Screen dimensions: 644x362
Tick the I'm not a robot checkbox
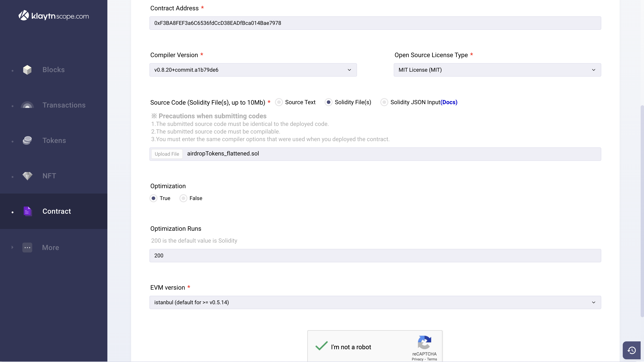tap(321, 347)
